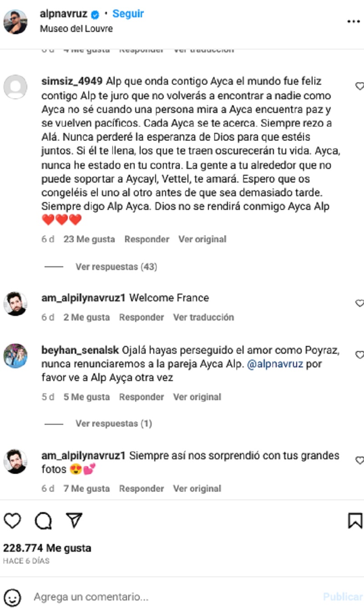Screen dimensions: 364x615
Task: Click Ver original under simsiz_4949 comment
Action: 202,239
